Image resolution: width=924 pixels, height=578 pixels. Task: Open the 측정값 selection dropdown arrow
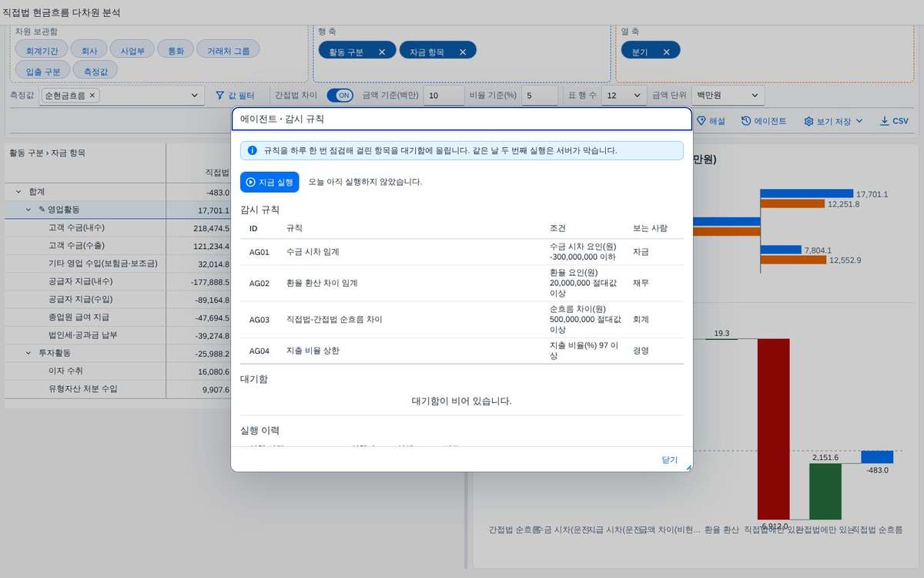pos(194,96)
